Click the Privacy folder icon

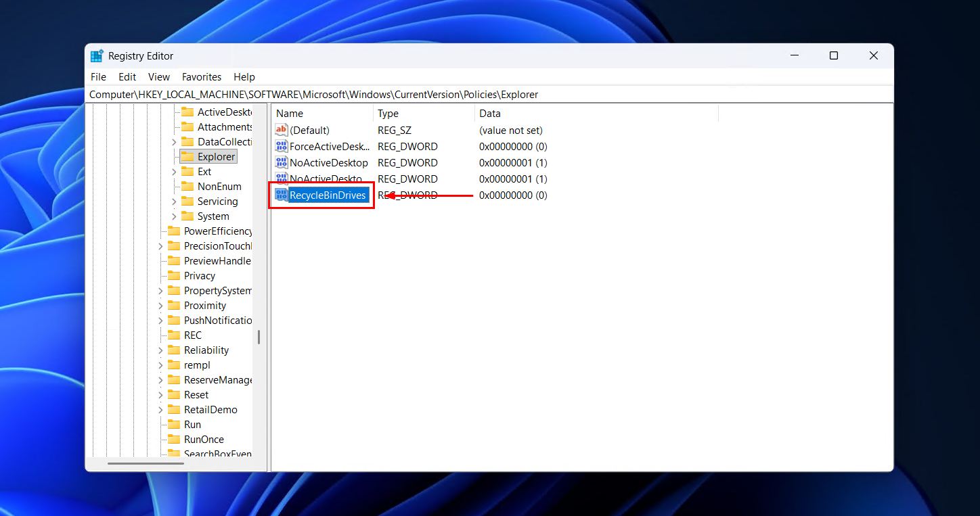pos(174,275)
